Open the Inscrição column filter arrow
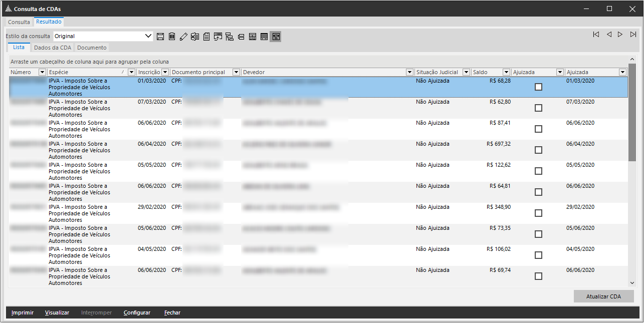 pyautogui.click(x=165, y=72)
